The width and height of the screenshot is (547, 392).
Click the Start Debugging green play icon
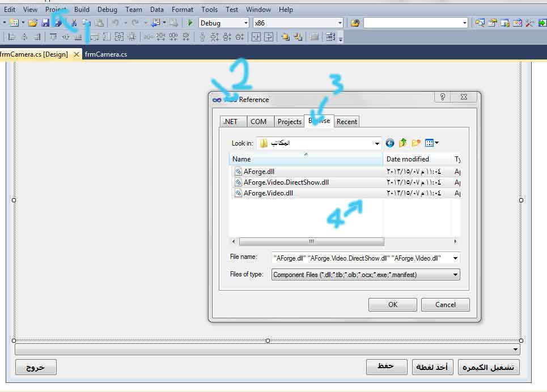tap(191, 23)
